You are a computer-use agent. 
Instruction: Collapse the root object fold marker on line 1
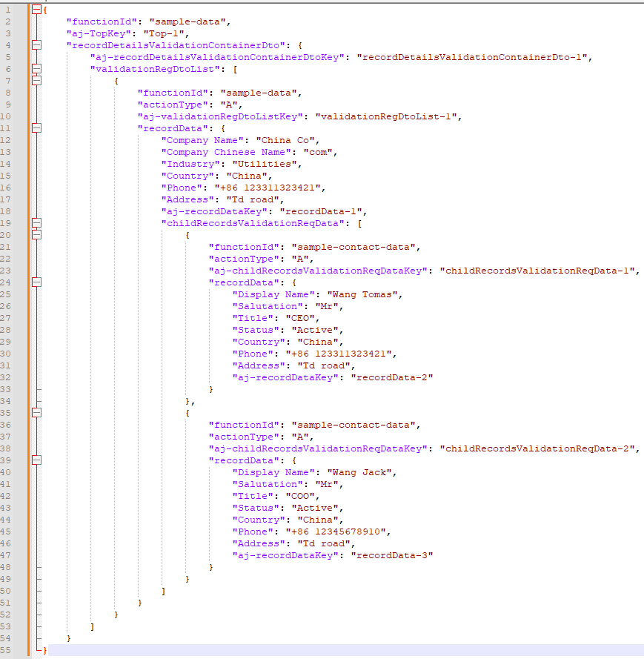[36, 10]
